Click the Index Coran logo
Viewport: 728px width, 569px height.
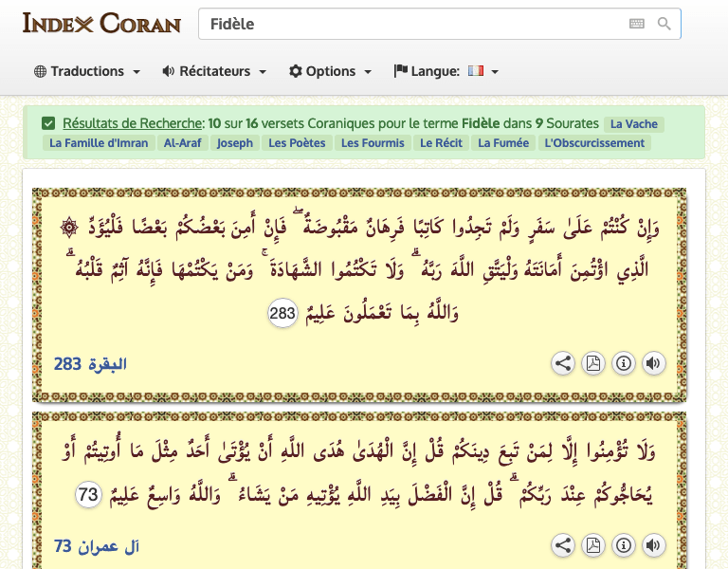click(x=101, y=24)
